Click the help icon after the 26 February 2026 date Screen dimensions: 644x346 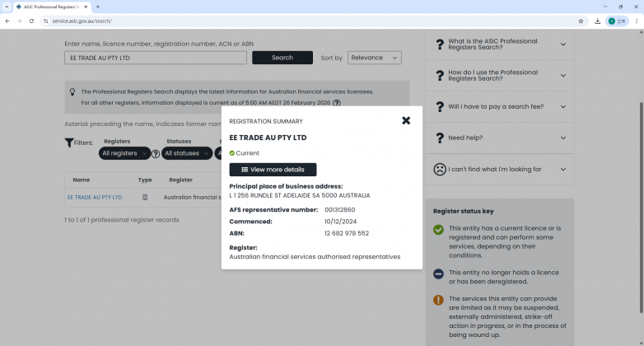(x=337, y=103)
